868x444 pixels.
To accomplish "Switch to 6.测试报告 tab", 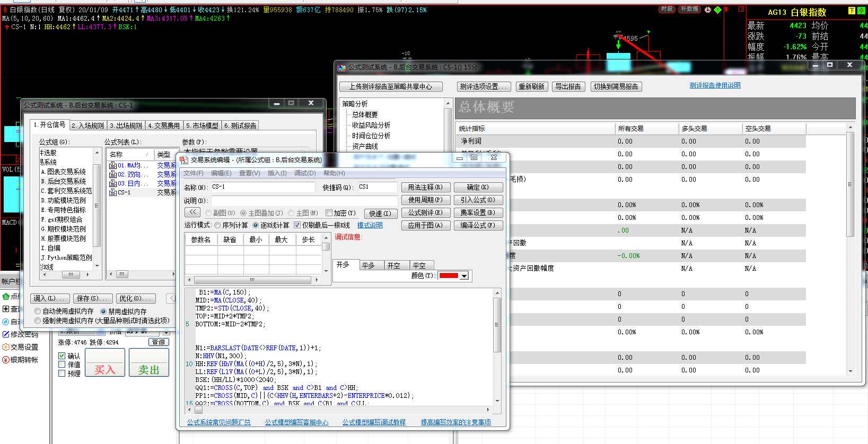I will click(x=240, y=126).
